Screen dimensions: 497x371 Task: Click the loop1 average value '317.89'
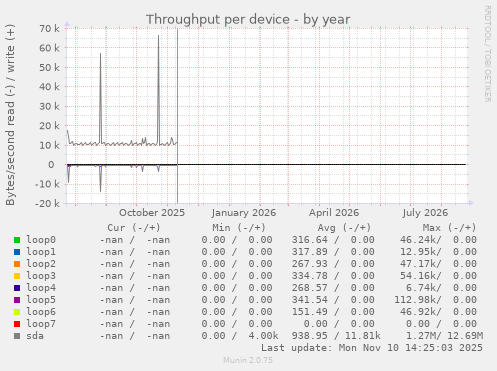(x=310, y=252)
